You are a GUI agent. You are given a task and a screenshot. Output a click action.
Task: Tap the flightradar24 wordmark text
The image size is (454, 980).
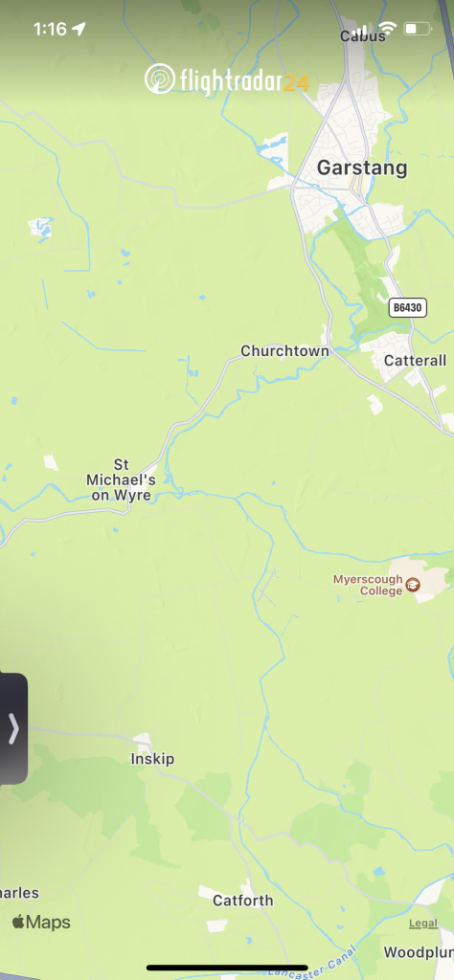pos(244,80)
